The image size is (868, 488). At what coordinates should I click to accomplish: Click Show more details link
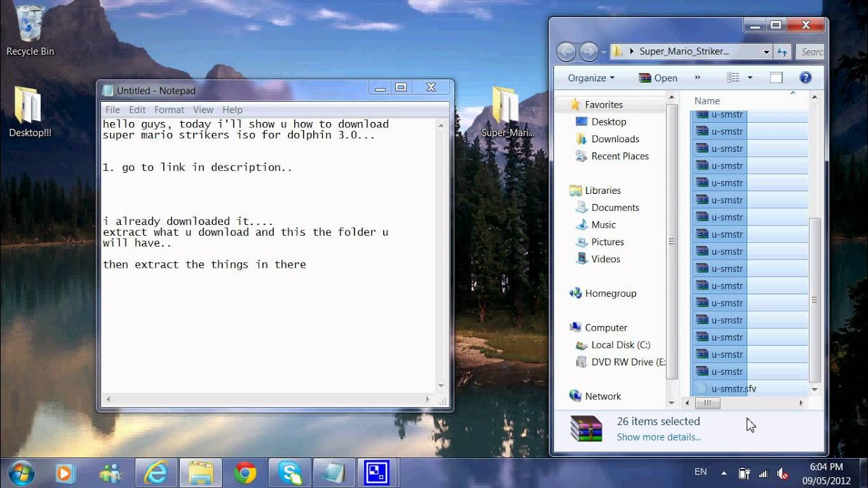tap(658, 437)
